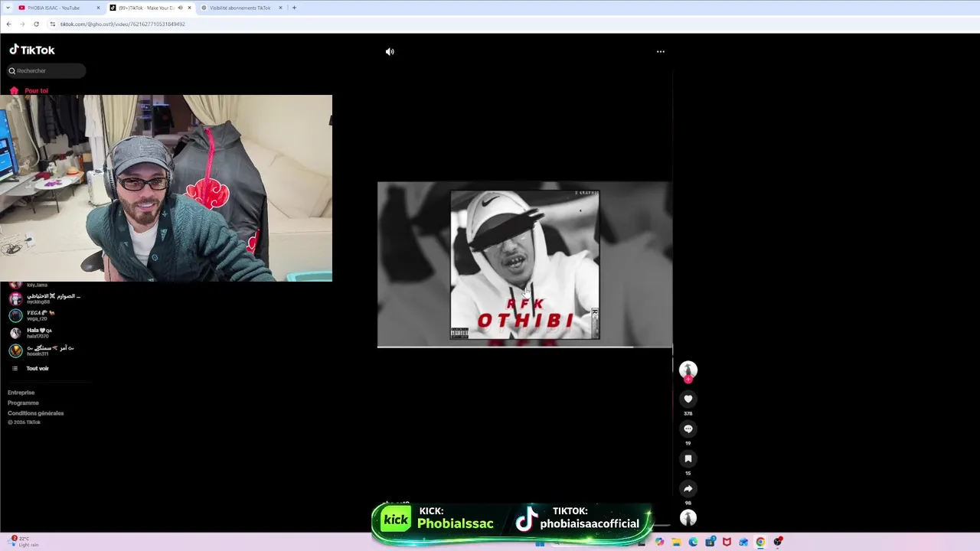Click the TikTok logo
This screenshot has height=551, width=980.
click(32, 50)
